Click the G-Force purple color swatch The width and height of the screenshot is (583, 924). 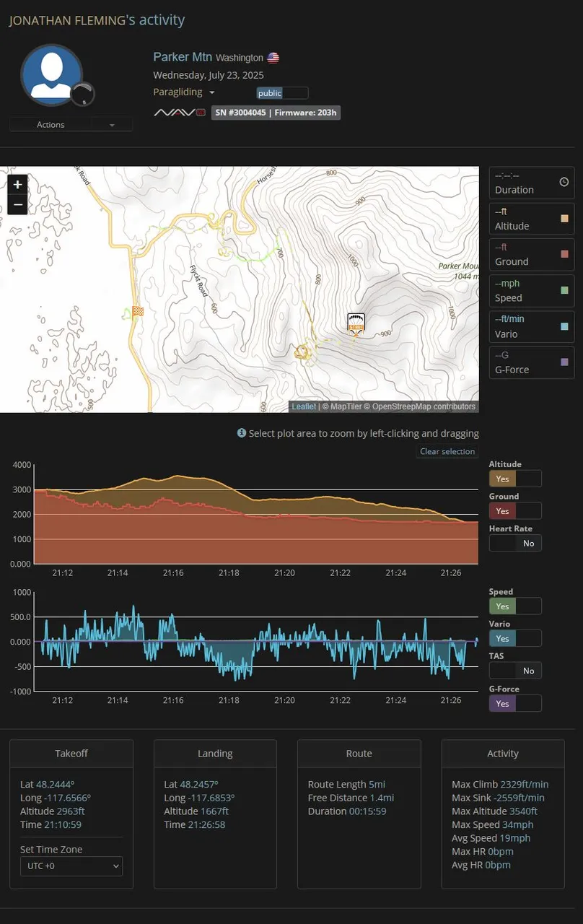565,362
